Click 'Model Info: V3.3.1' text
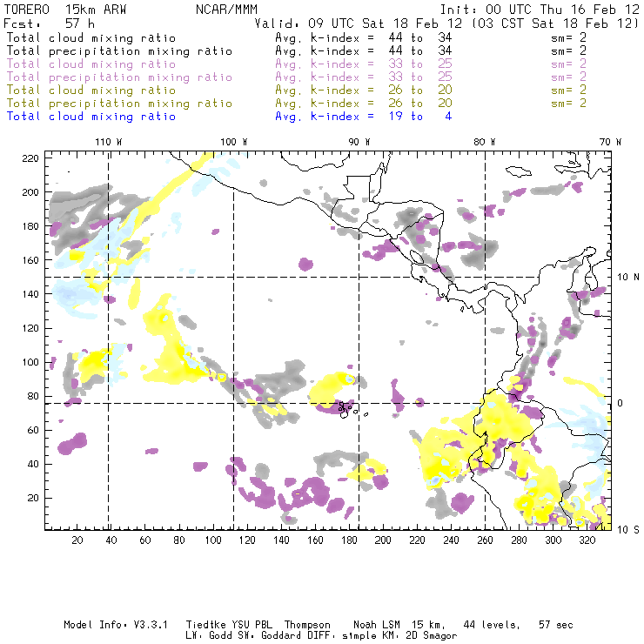The width and height of the screenshot is (644, 644). [116, 625]
